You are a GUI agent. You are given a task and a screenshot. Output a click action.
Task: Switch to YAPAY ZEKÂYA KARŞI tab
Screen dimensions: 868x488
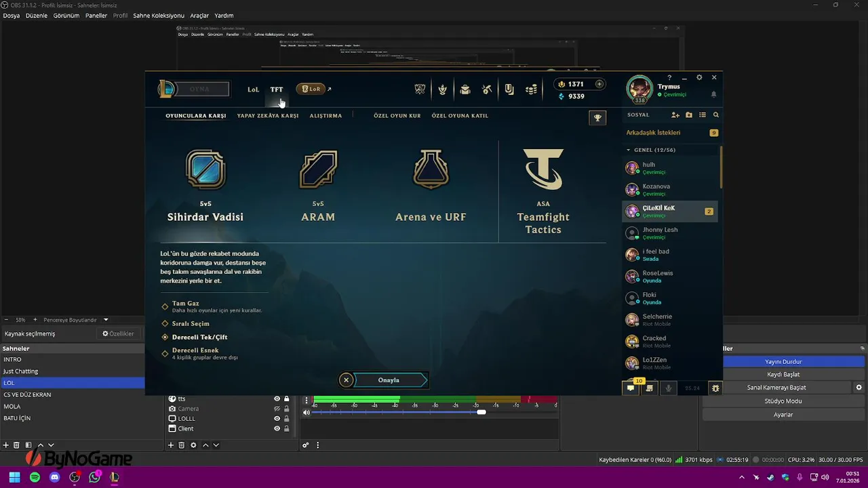point(268,116)
